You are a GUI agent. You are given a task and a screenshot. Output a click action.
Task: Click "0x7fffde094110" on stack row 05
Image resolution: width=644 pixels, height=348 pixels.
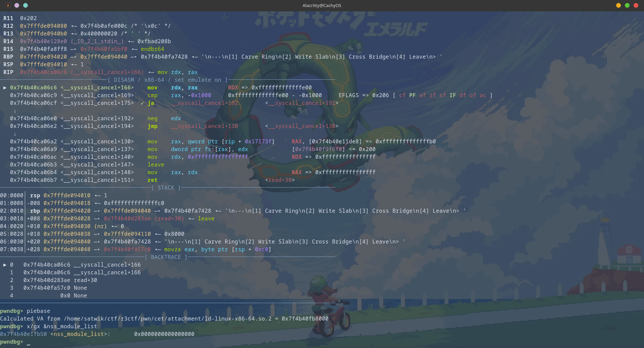(127, 234)
